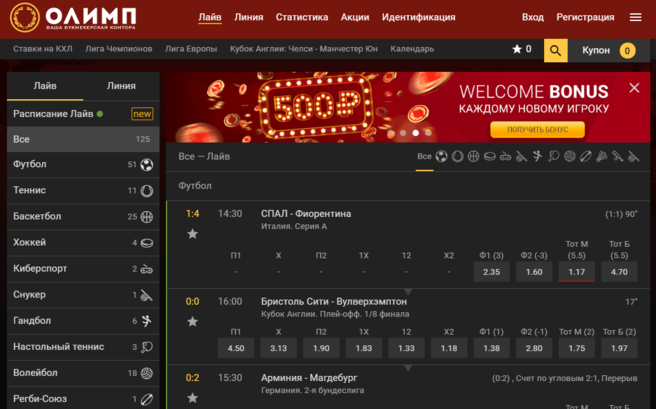This screenshot has width=656, height=409.
Task: Select sidebar Линия tab
Action: (x=121, y=86)
